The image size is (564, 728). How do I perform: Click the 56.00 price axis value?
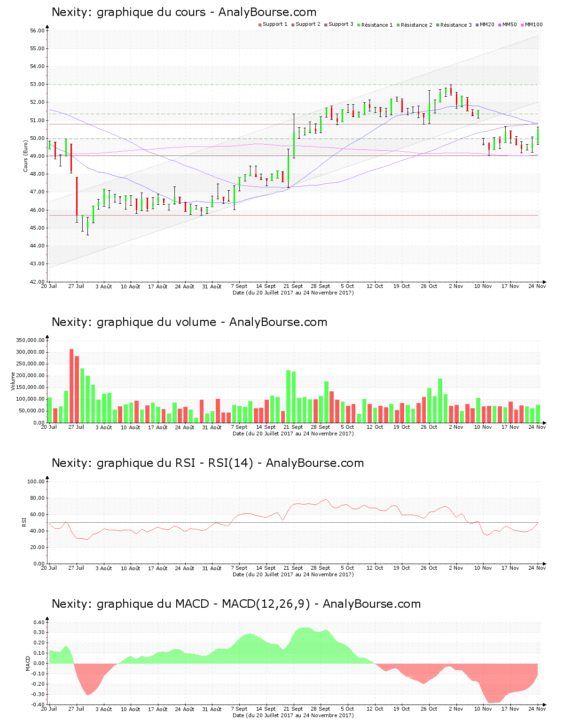[x=37, y=31]
